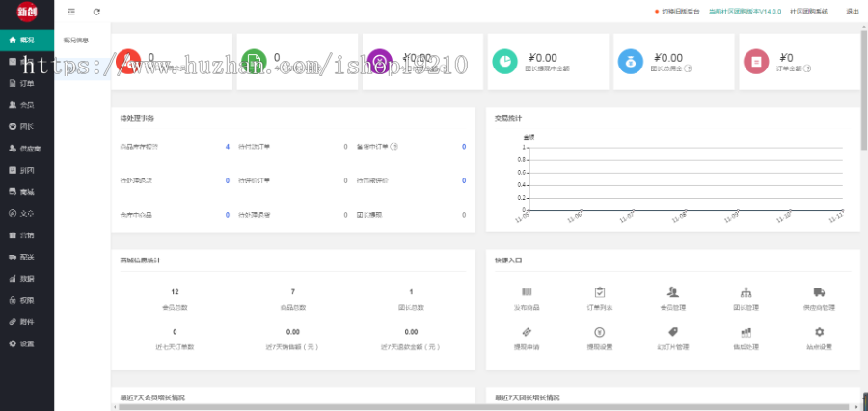Click 退出 logout link at top right
The image size is (868, 411).
point(852,12)
